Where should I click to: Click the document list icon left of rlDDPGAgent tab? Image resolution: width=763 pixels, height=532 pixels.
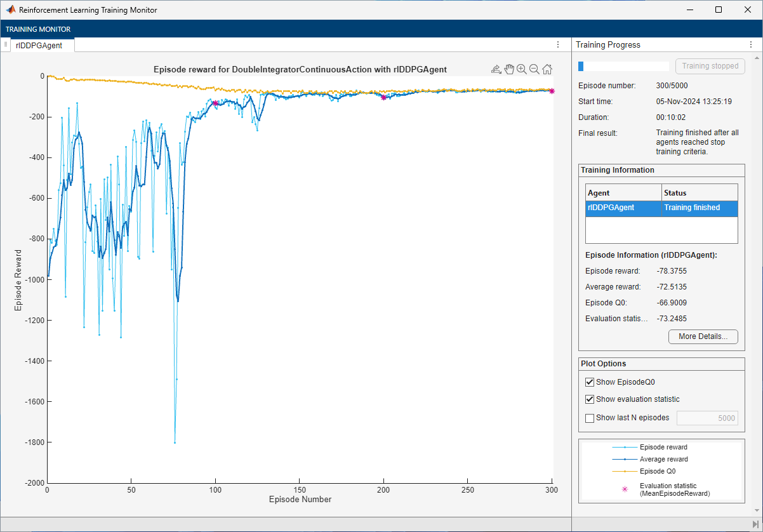coord(6,44)
